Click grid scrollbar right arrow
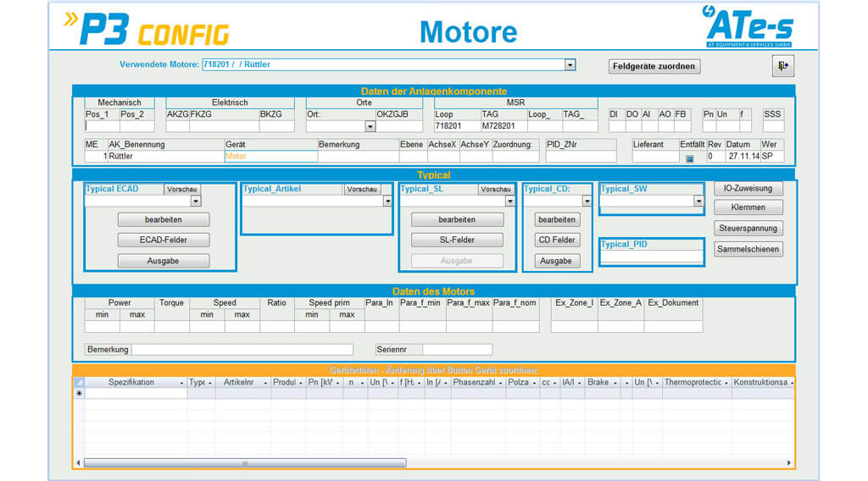 pyautogui.click(x=790, y=463)
